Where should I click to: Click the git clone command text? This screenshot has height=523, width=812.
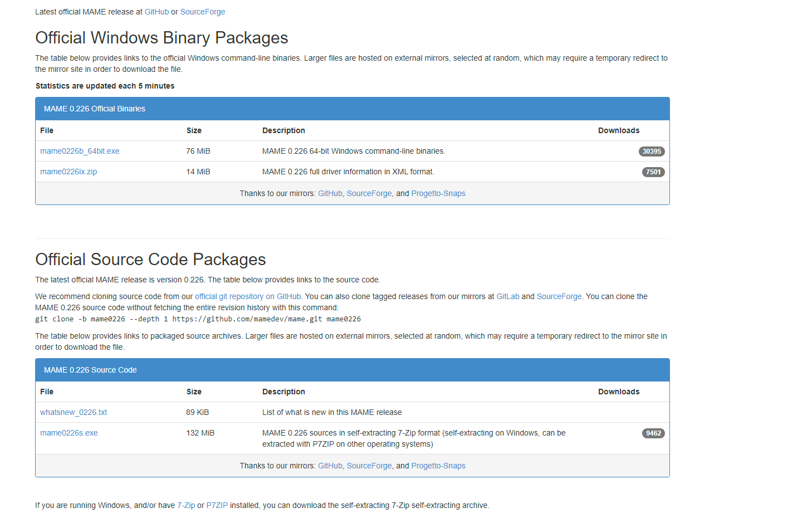198,319
